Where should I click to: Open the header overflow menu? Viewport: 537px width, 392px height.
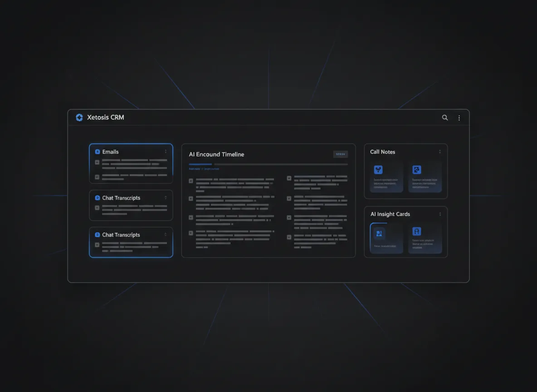pyautogui.click(x=459, y=117)
